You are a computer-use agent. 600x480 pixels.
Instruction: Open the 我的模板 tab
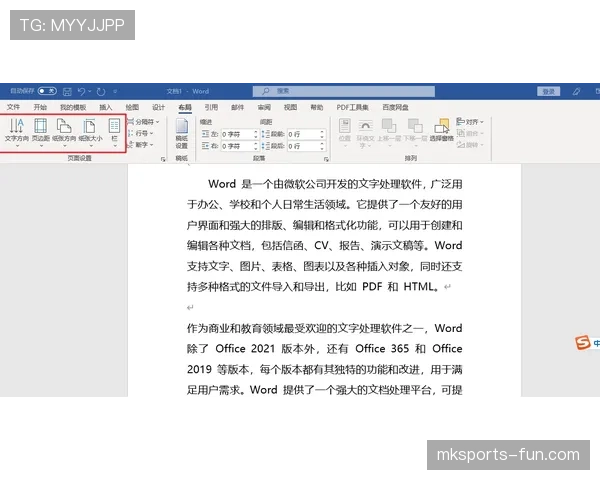pyautogui.click(x=73, y=107)
